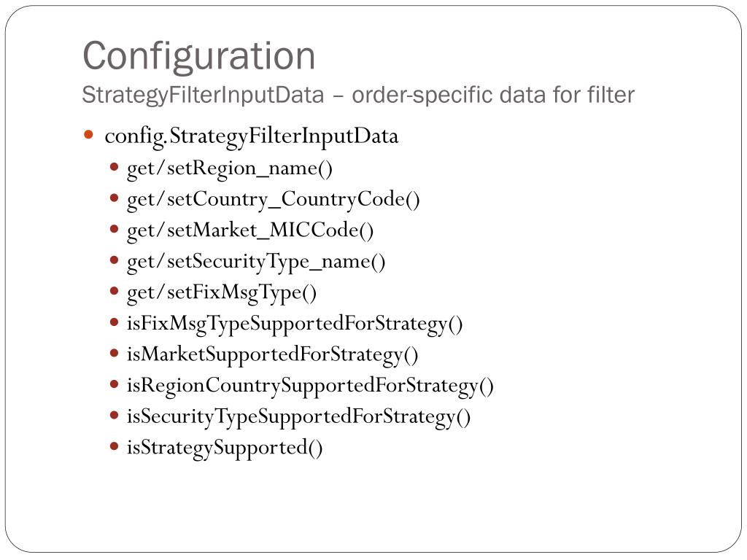
Task: Click the bullet dot before get/setMarket_MICCode()
Action: 115,229
